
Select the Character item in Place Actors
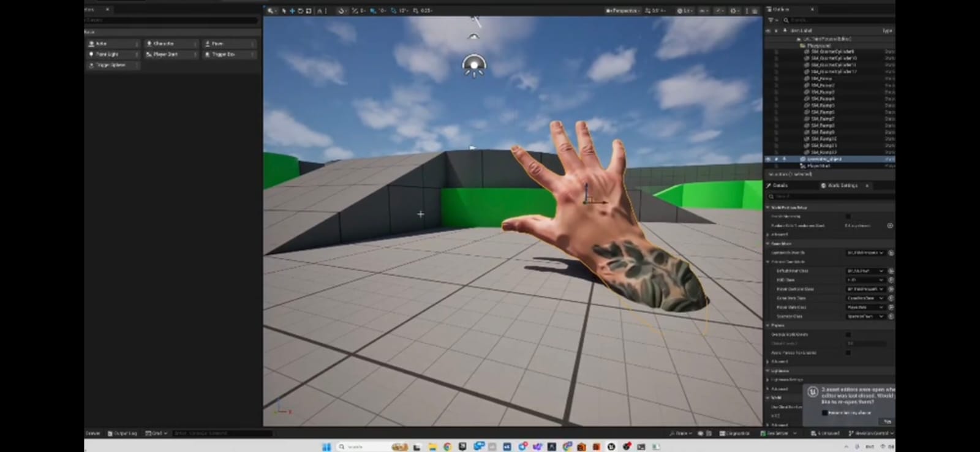[171, 43]
